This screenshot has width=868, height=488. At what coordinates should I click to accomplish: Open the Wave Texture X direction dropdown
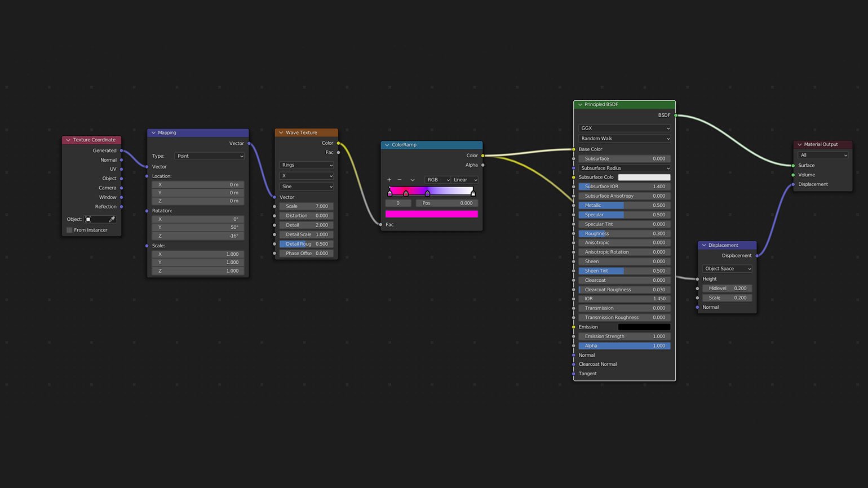307,176
